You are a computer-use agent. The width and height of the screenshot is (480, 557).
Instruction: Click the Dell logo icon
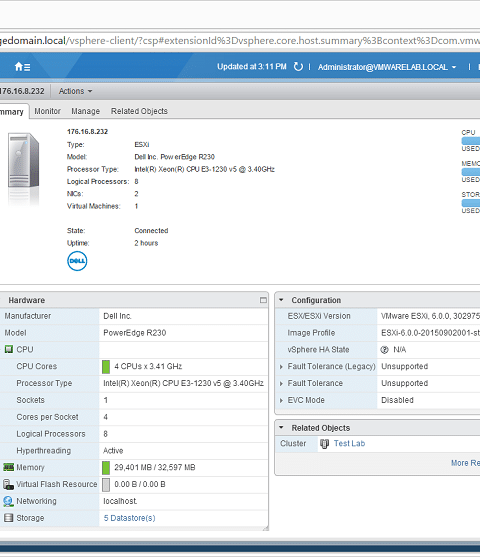tap(77, 261)
